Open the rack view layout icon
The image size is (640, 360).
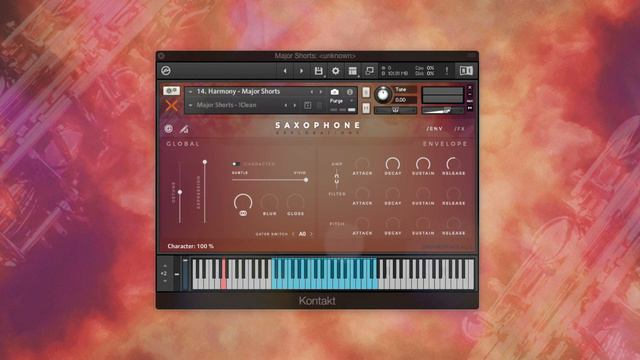353,71
